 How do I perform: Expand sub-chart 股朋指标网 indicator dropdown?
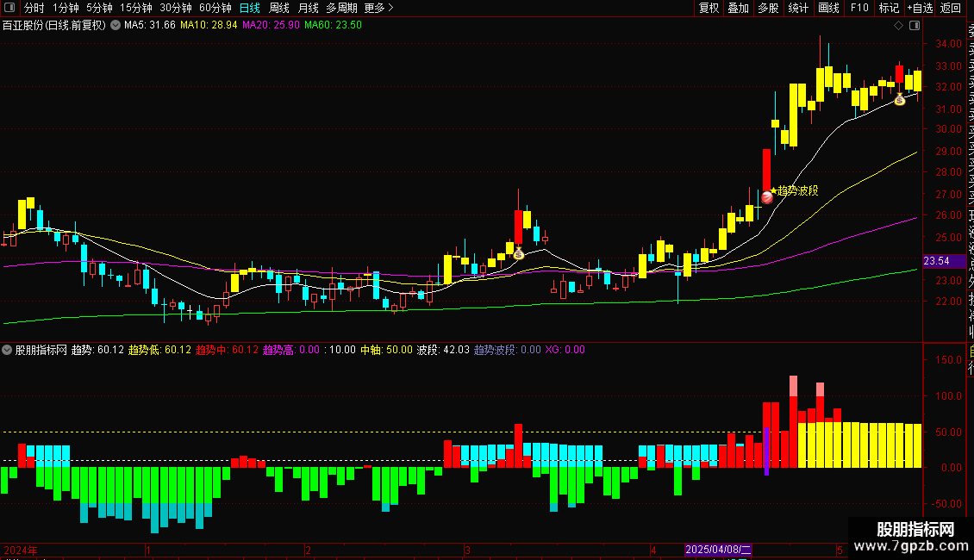[7, 350]
